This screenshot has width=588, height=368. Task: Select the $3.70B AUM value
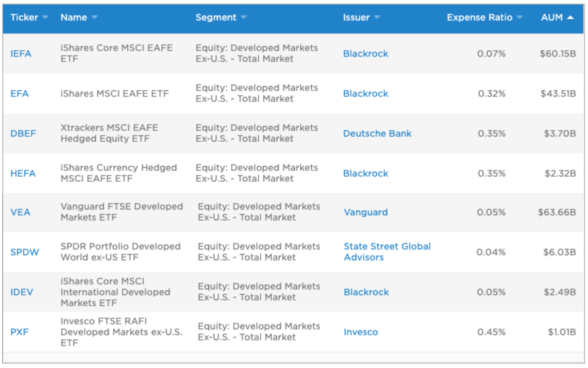(x=560, y=134)
